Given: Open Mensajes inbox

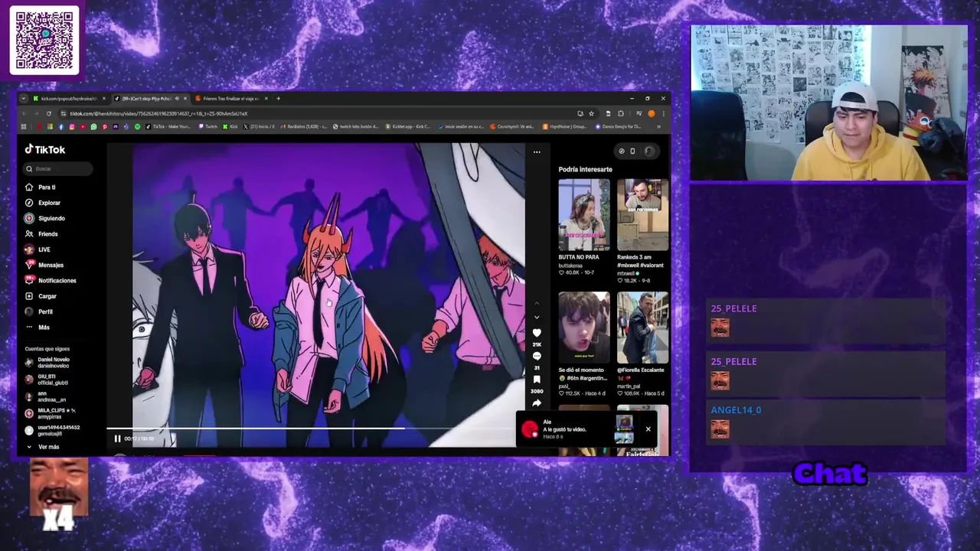Looking at the screenshot, I should pos(44,265).
